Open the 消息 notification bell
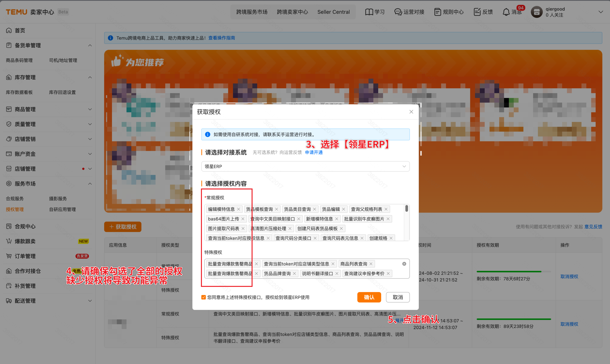This screenshot has width=610, height=364. pos(506,12)
